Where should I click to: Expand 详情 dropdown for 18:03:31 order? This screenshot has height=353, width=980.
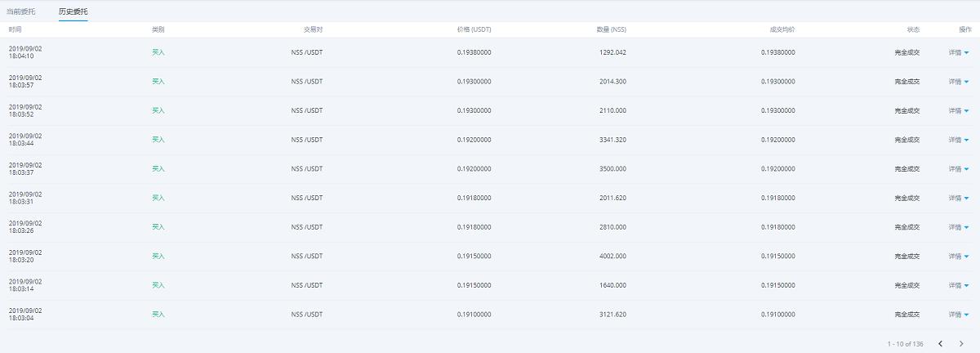(x=959, y=198)
